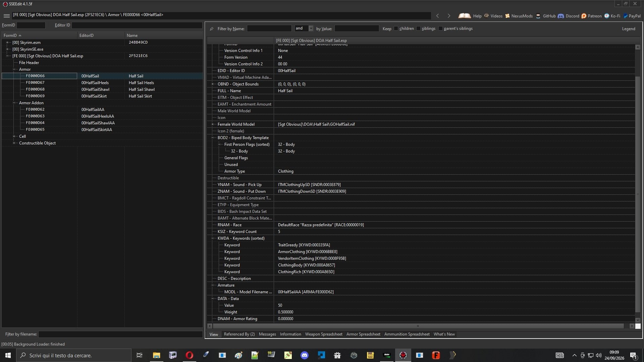Switch to the Referenced By (2) tab
644x362 pixels.
(x=239, y=334)
